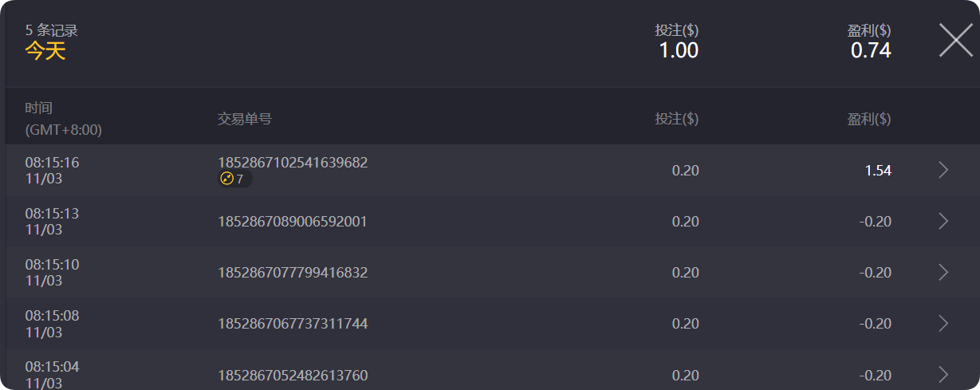Viewport: 980px width, 390px height.
Task: Click the 今天 date filter label
Action: coord(45,51)
